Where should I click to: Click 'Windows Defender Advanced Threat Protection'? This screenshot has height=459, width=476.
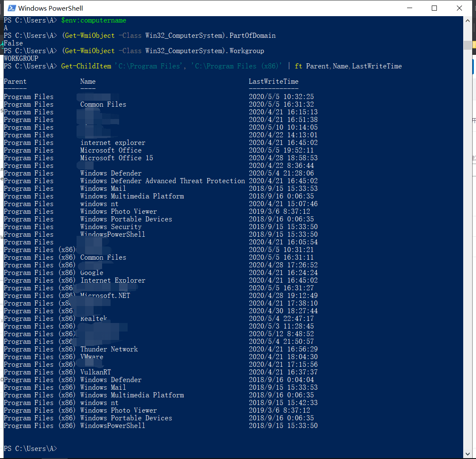(162, 181)
